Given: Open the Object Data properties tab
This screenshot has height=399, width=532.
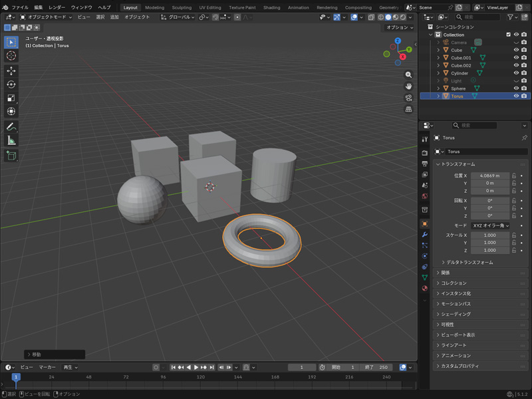Looking at the screenshot, I should coord(424,277).
